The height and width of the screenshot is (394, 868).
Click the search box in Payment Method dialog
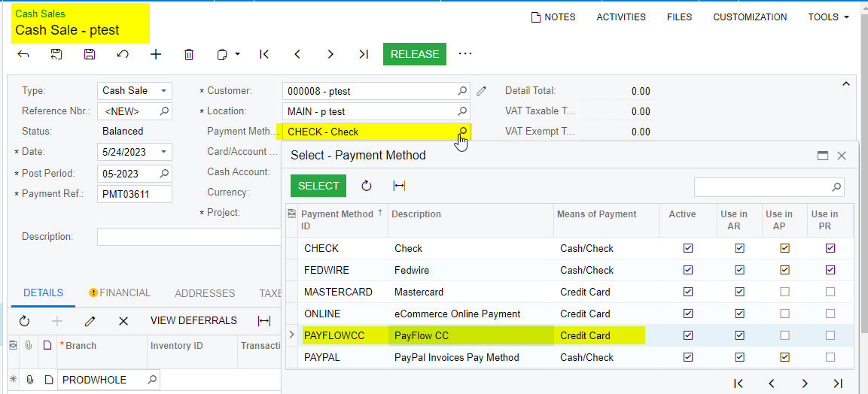(769, 186)
